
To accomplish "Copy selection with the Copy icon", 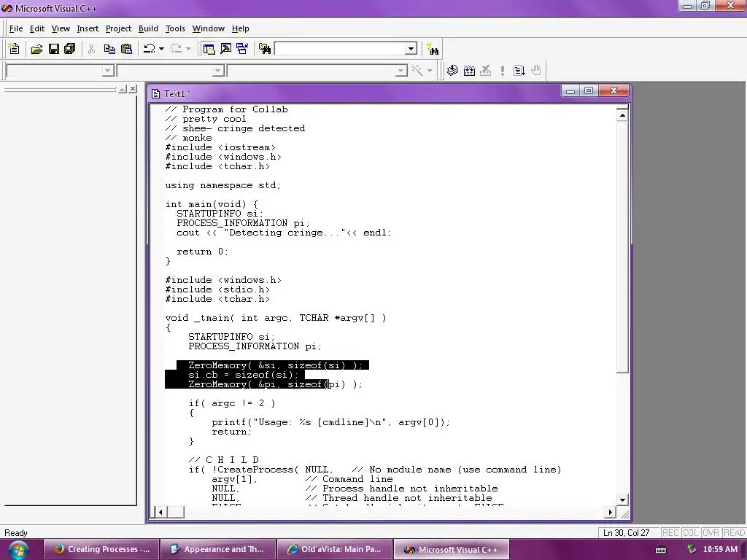I will (109, 49).
